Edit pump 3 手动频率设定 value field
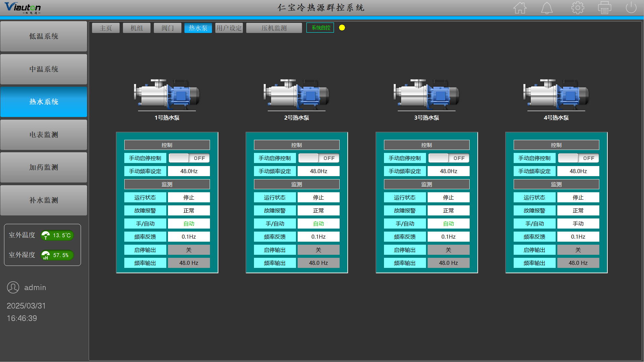 pos(448,171)
